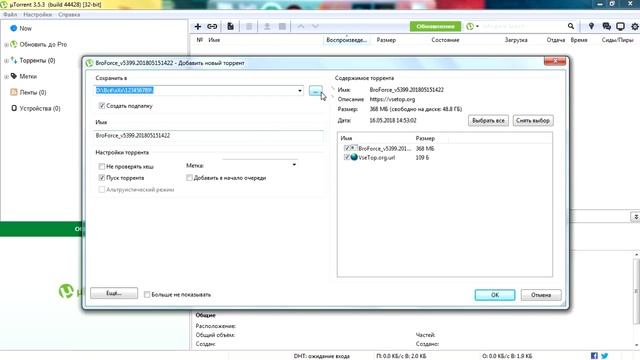Image resolution: width=640 pixels, height=360 pixels.
Task: Check Больше не показывать checkbox
Action: click(x=147, y=294)
